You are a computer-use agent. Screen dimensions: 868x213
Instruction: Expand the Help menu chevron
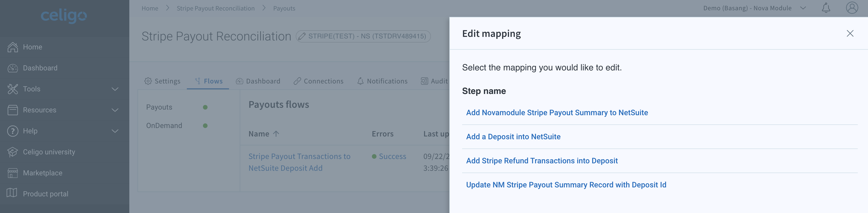pyautogui.click(x=115, y=131)
